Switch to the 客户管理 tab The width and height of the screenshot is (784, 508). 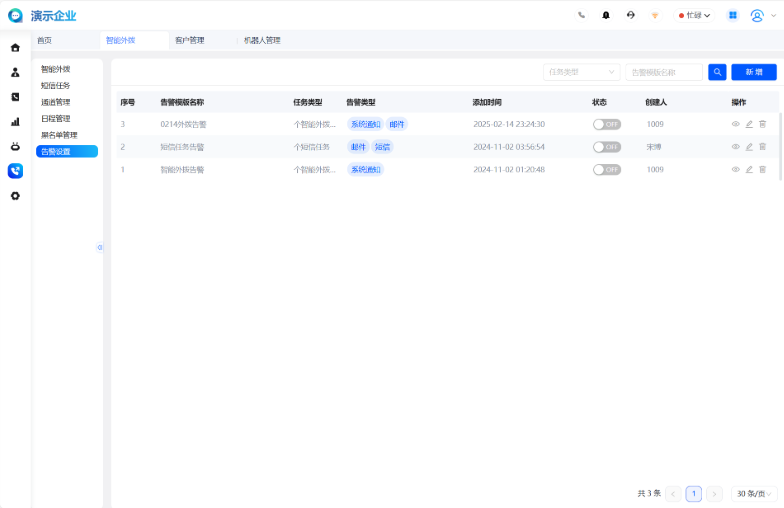click(x=189, y=40)
